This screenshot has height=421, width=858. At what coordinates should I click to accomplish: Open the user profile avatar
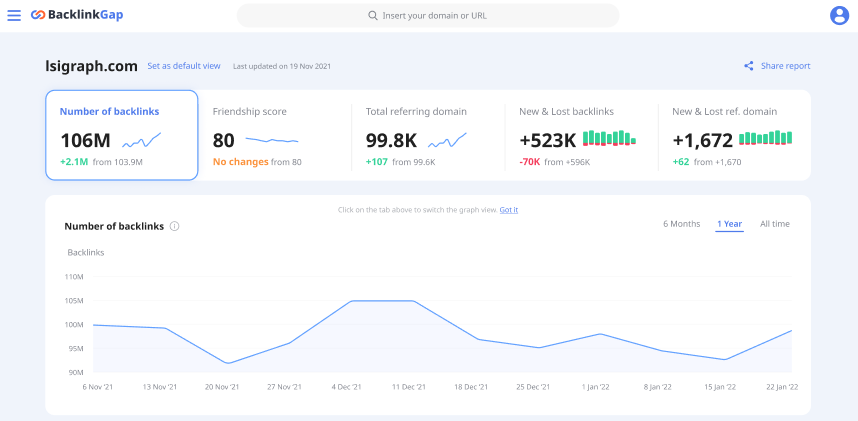coord(839,15)
